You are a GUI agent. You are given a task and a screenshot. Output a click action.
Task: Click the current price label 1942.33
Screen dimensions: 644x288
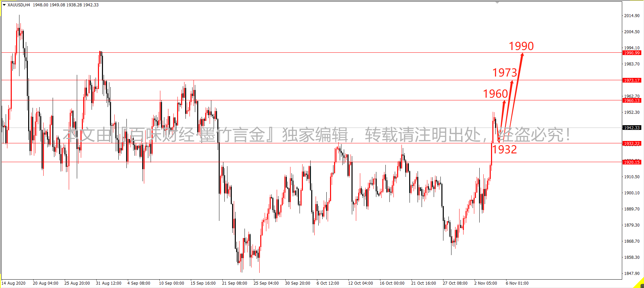point(632,128)
